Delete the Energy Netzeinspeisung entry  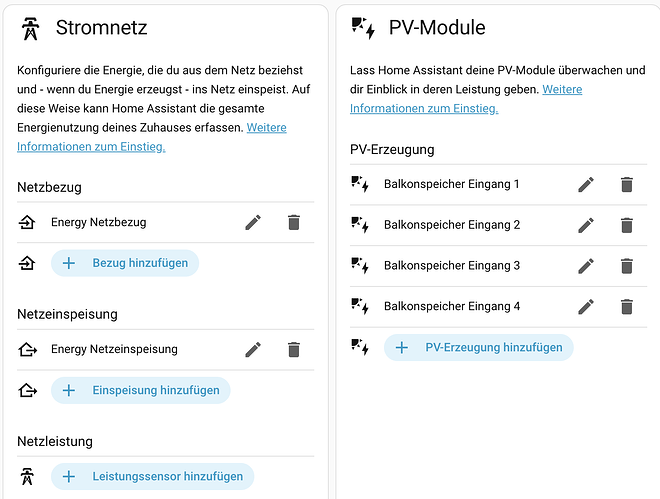coord(294,350)
